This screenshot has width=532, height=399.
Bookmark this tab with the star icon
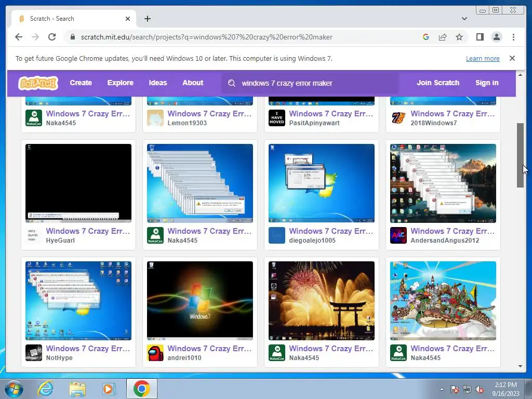click(x=459, y=37)
